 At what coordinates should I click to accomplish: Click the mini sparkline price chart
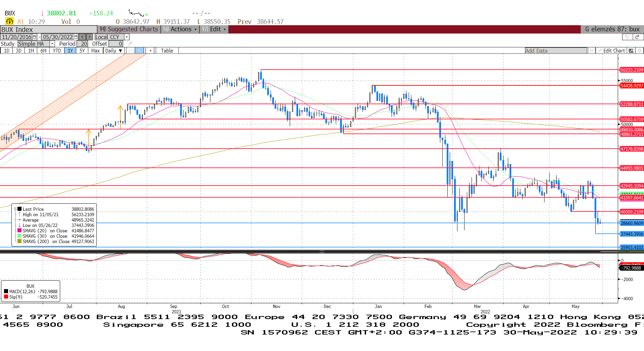click(x=138, y=13)
